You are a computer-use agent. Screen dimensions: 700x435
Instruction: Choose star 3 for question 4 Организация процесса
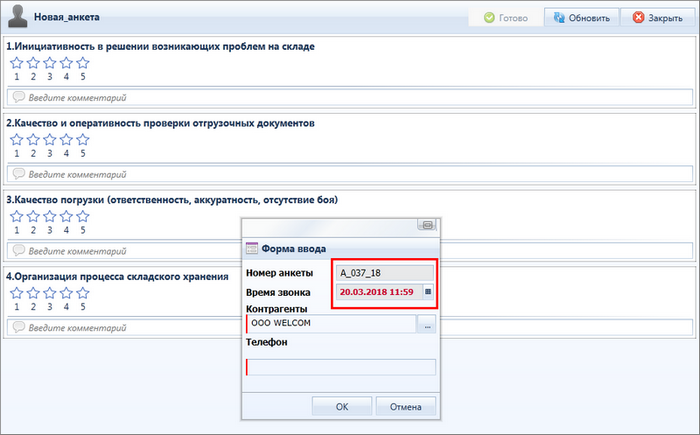click(x=50, y=293)
